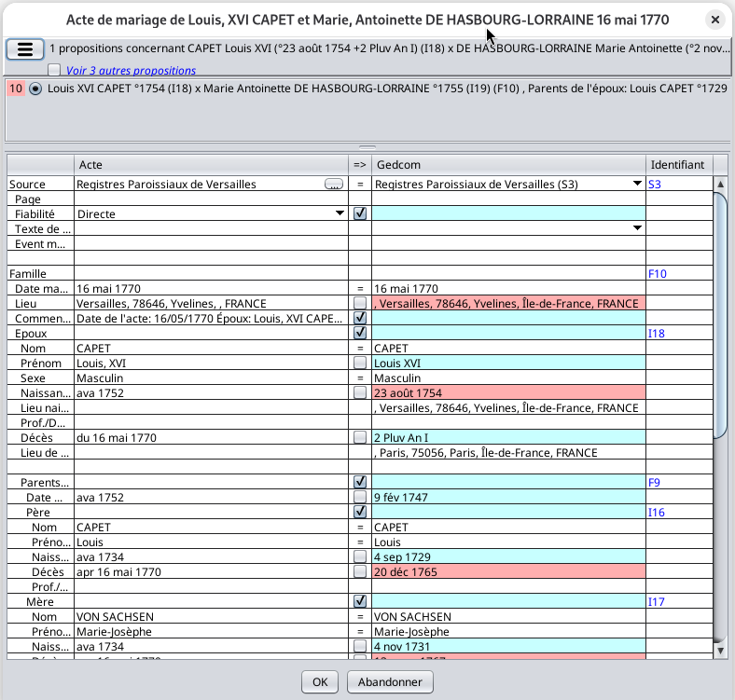Open family identifier F10 link
This screenshot has height=700, width=735.
tap(658, 274)
